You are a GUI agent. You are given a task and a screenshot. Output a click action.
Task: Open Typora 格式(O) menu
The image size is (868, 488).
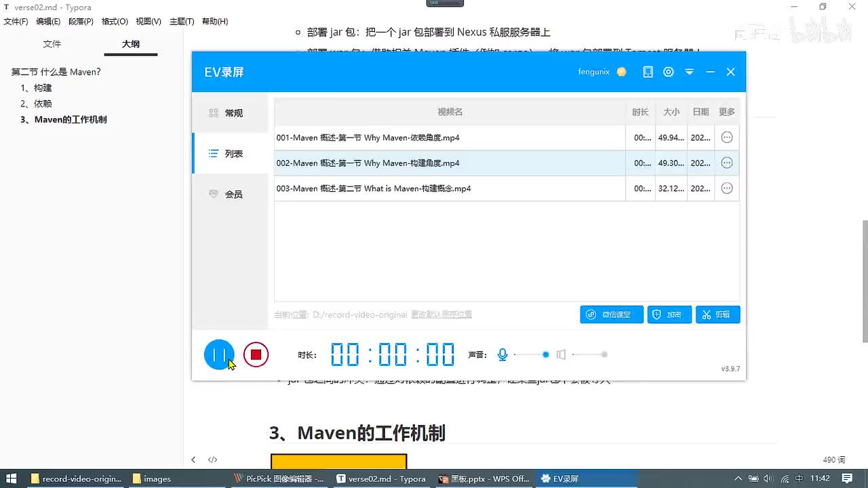(115, 22)
